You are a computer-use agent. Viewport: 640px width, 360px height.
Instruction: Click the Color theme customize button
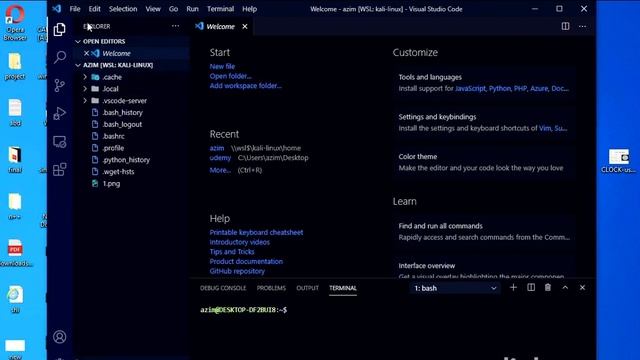tap(484, 162)
